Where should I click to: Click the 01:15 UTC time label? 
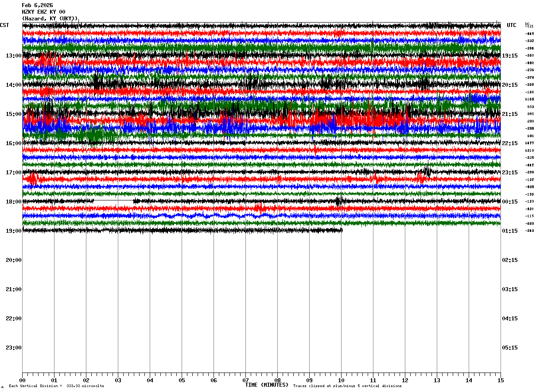point(510,231)
